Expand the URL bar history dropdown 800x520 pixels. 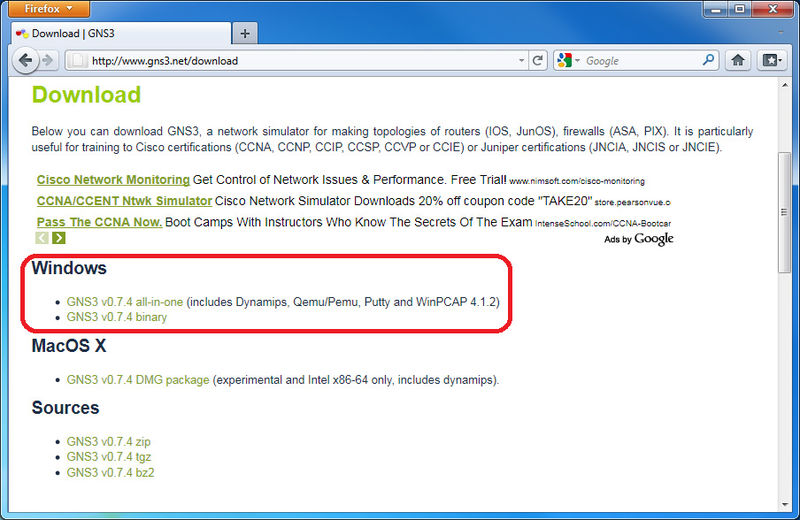521,60
